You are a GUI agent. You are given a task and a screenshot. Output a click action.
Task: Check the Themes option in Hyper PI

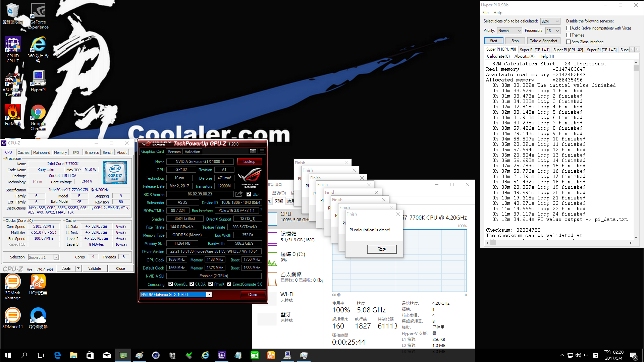pos(568,35)
